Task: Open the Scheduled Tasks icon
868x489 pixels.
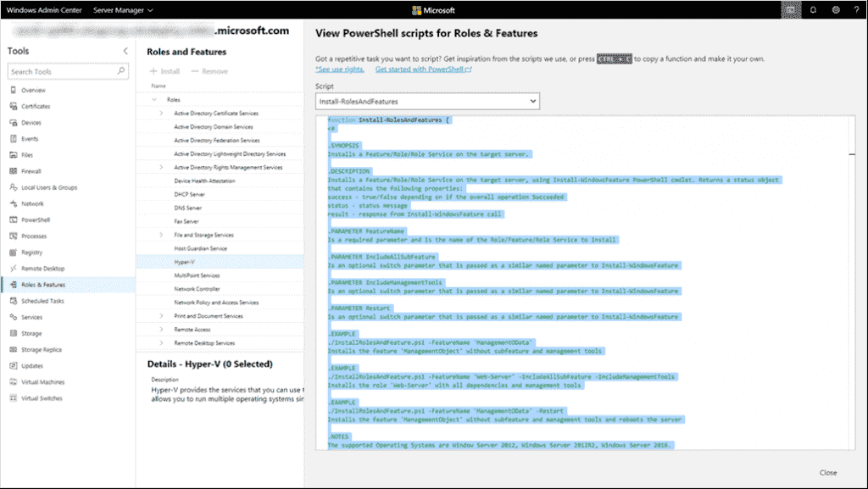Action: pyautogui.click(x=14, y=301)
